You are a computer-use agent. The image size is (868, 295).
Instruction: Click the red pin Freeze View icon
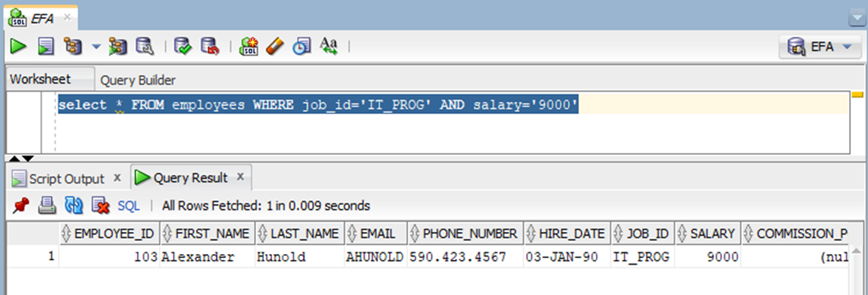(20, 206)
